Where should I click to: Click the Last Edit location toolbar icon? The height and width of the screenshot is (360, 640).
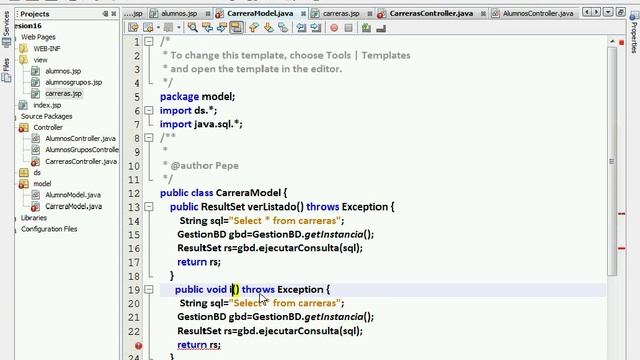tap(133, 28)
